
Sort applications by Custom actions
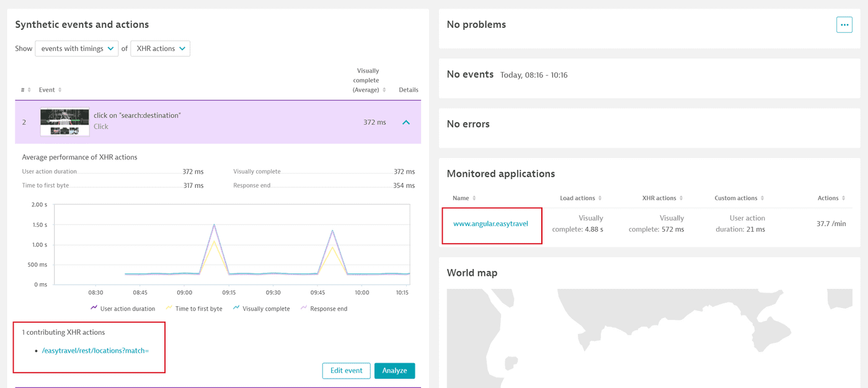762,198
